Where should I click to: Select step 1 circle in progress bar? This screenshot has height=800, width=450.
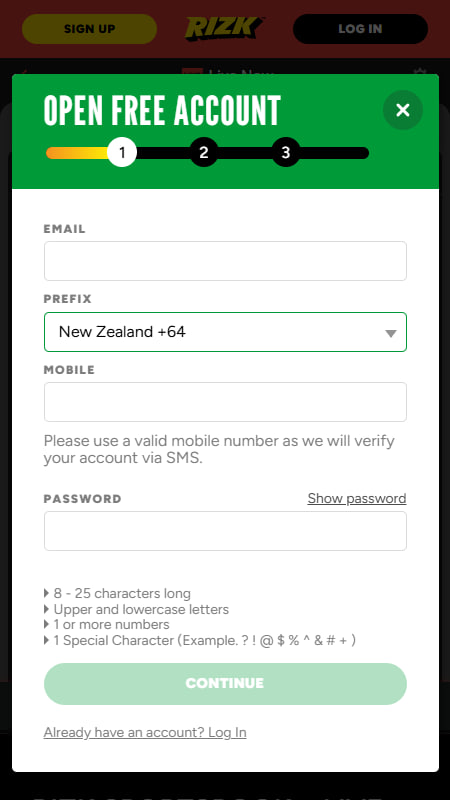122,152
